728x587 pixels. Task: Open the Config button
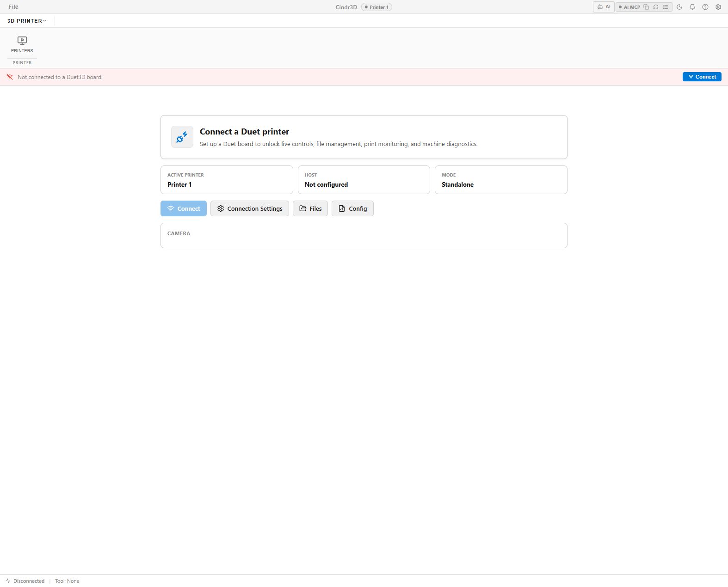(352, 208)
